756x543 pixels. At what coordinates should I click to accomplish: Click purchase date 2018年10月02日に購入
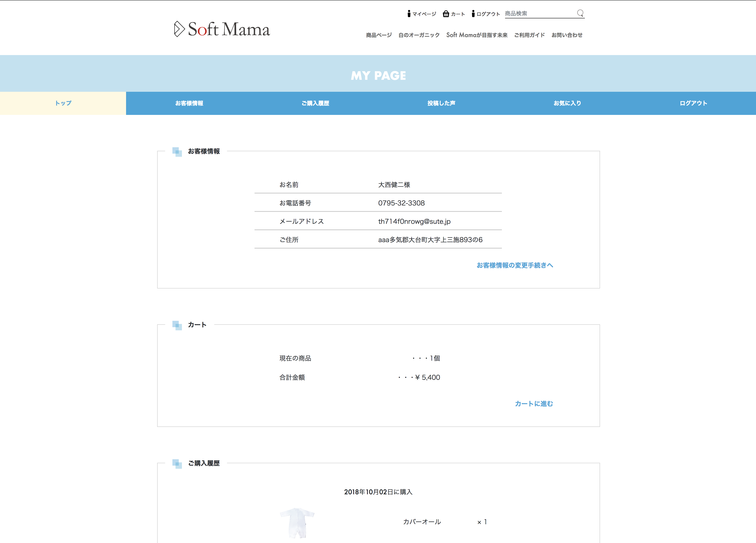pyautogui.click(x=378, y=492)
